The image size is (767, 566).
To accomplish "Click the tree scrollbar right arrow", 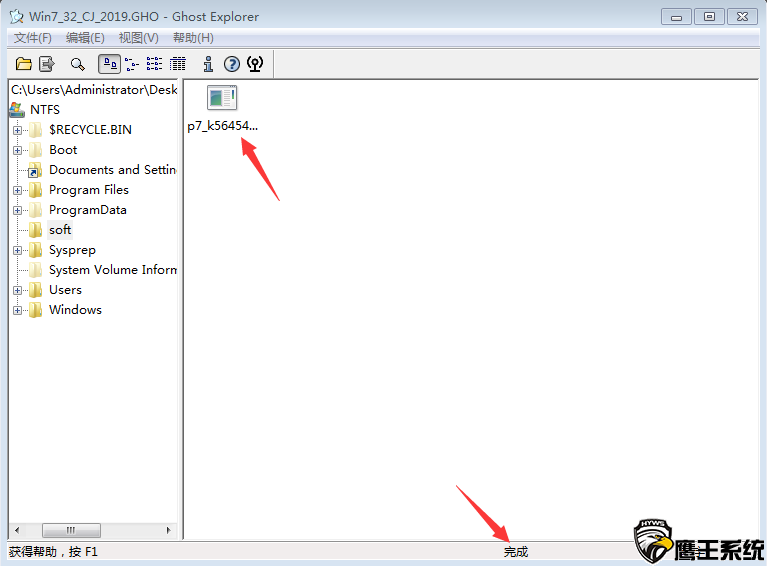I will tap(169, 530).
